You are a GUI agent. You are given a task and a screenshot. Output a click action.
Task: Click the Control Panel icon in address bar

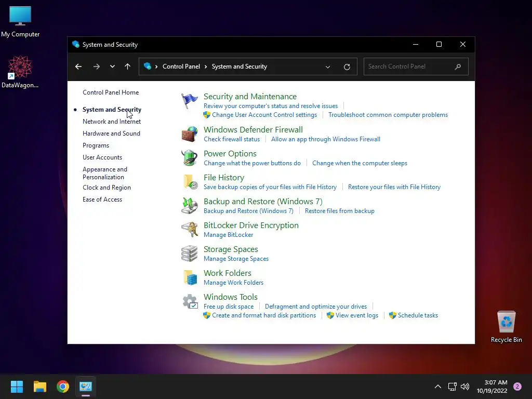pos(147,66)
